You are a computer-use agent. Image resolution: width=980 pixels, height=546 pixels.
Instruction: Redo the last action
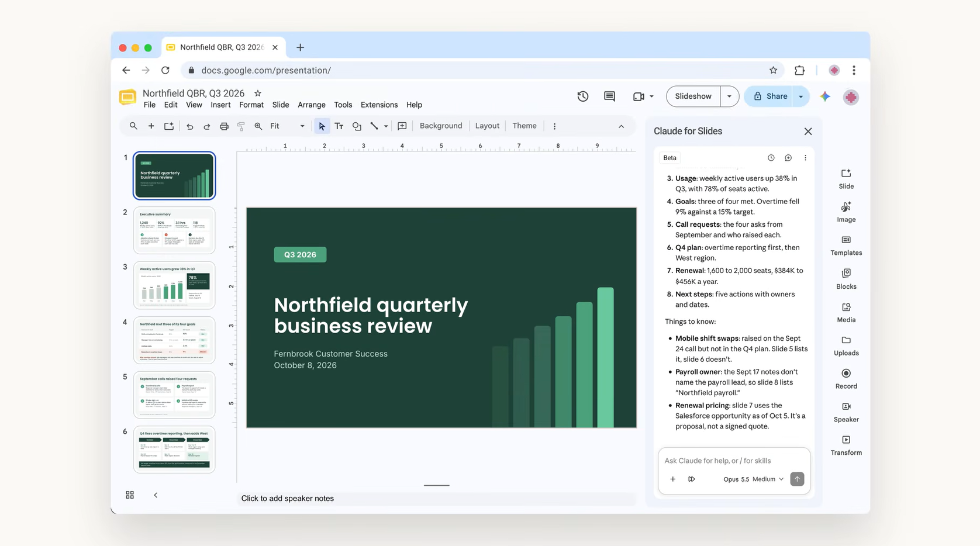pos(206,126)
